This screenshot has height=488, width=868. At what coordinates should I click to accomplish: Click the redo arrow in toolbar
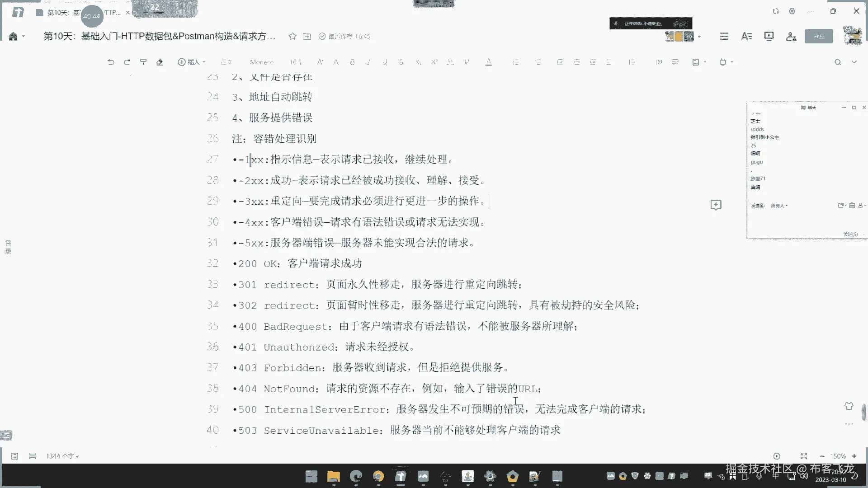[127, 62]
